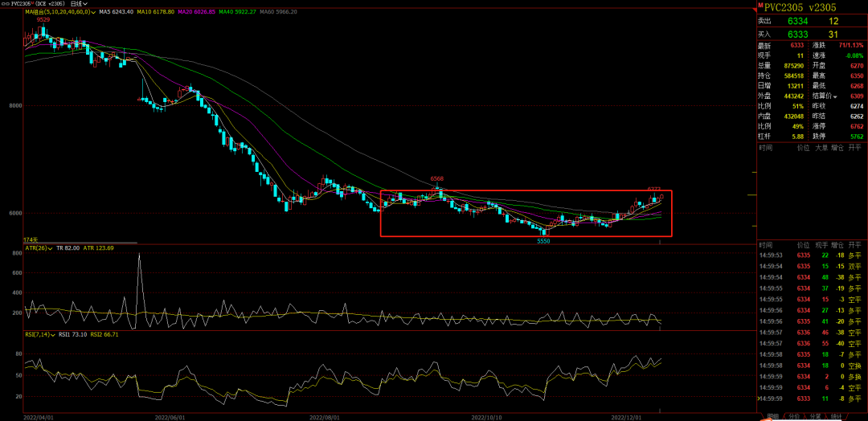Click the 2022/08/01 date on the axis

click(325, 417)
